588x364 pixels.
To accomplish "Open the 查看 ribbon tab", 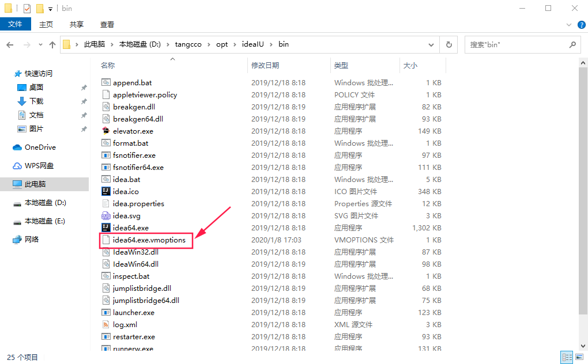I will [x=107, y=24].
